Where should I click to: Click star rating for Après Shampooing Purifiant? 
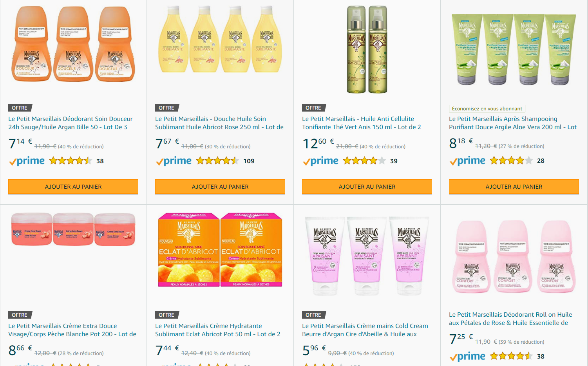(511, 160)
